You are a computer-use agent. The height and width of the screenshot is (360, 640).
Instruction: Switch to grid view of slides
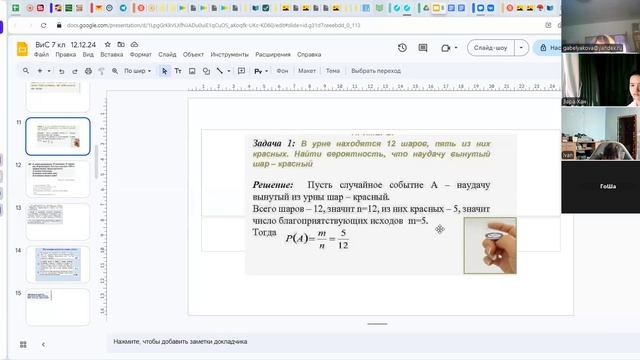coord(23,344)
